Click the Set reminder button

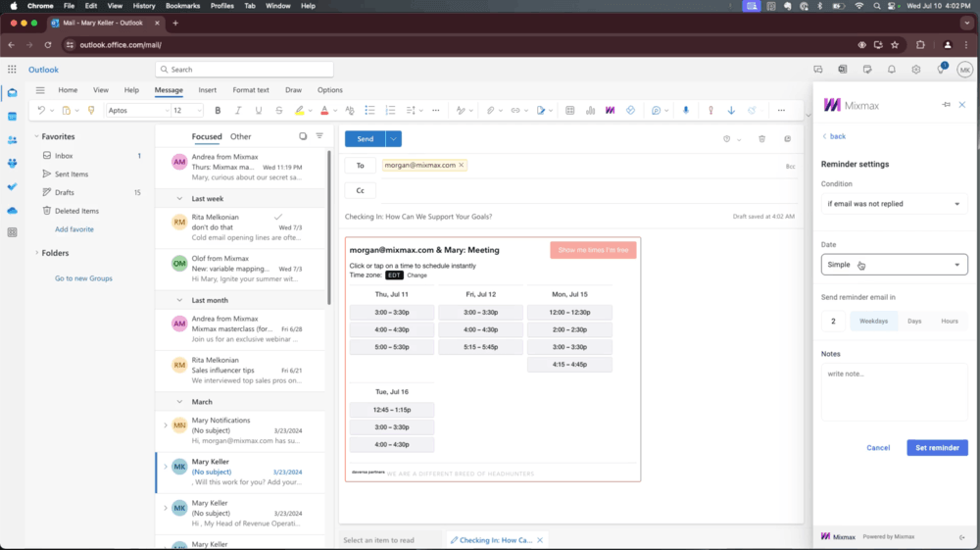pyautogui.click(x=937, y=447)
